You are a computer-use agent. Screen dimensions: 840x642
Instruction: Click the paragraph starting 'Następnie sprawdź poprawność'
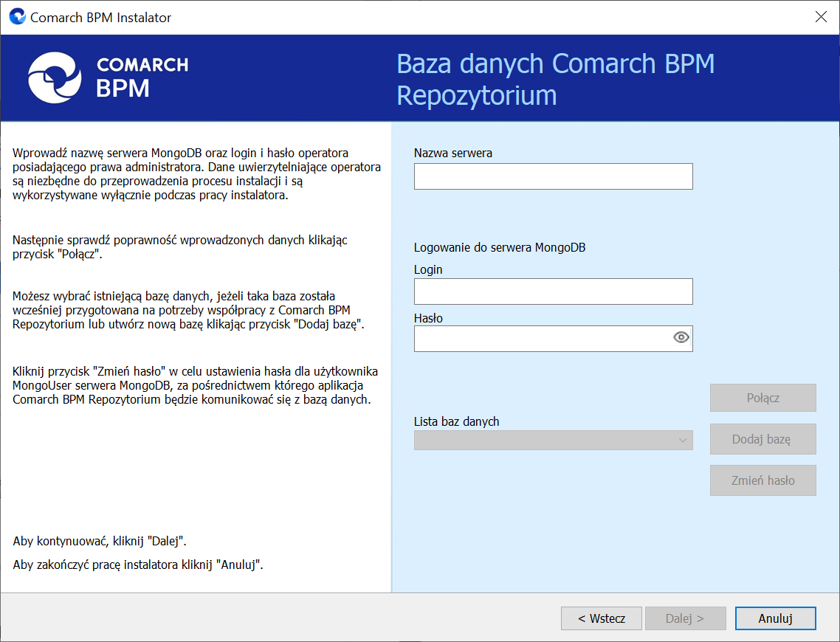point(180,247)
